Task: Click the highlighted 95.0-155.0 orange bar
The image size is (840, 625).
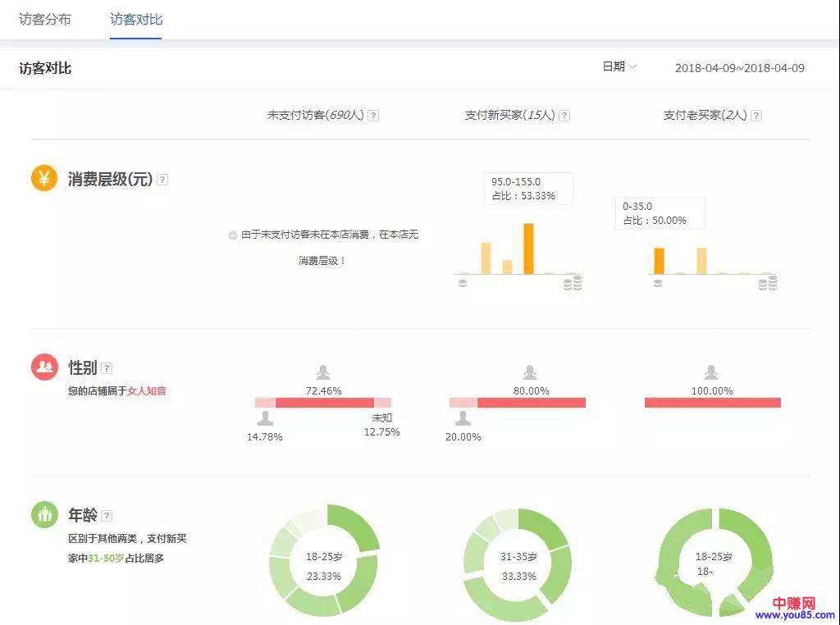Action: 528,248
